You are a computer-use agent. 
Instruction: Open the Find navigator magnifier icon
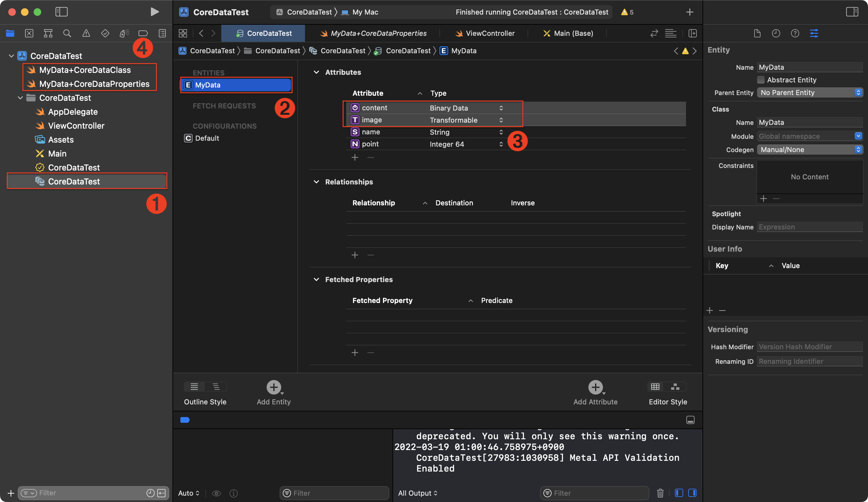click(67, 33)
